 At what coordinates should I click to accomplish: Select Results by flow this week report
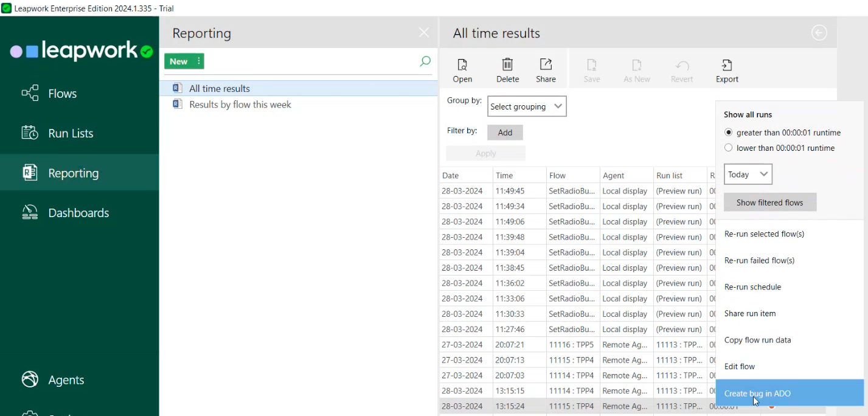point(240,105)
